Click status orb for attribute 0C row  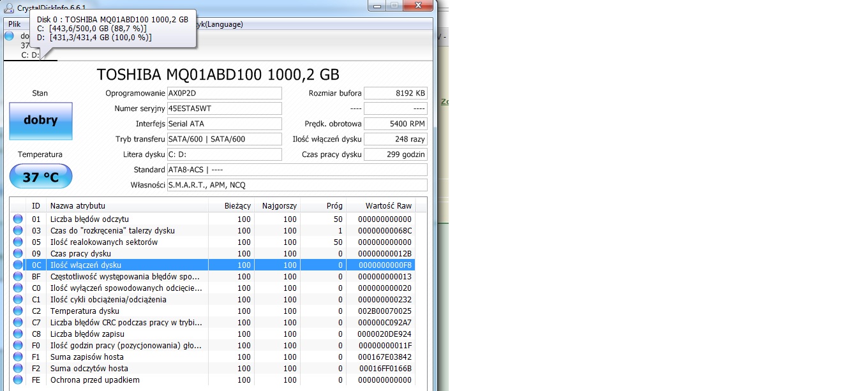18,265
